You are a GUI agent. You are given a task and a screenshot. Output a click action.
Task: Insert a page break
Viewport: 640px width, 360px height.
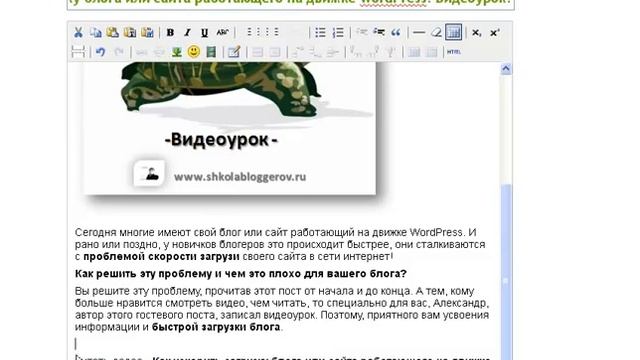click(78, 52)
